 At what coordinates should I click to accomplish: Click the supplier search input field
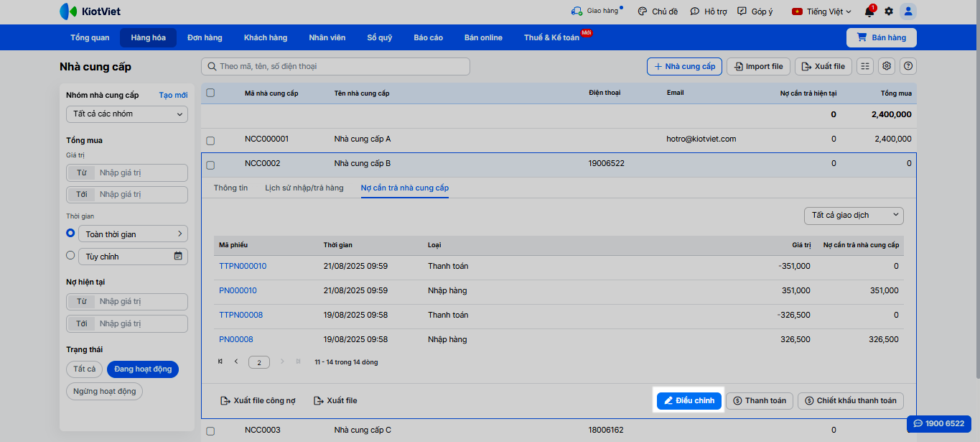337,66
